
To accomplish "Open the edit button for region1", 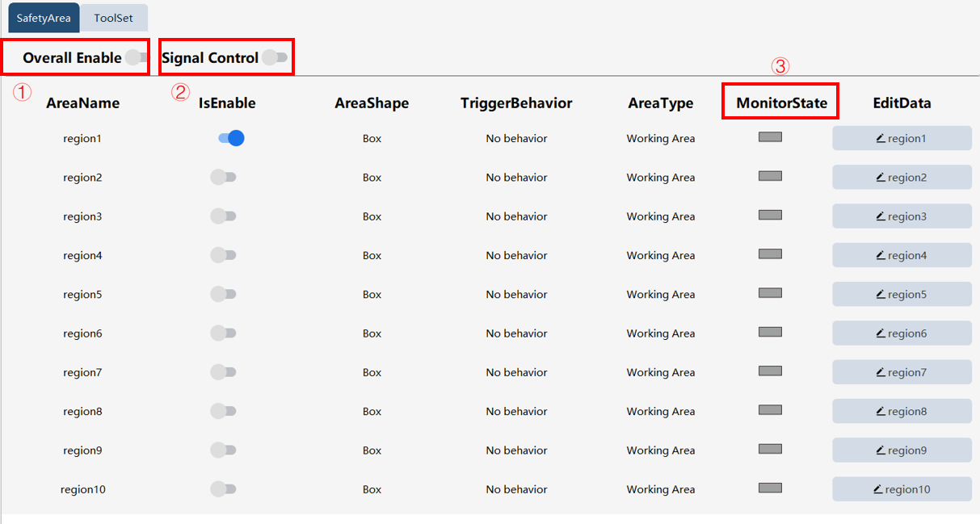I will 902,138.
